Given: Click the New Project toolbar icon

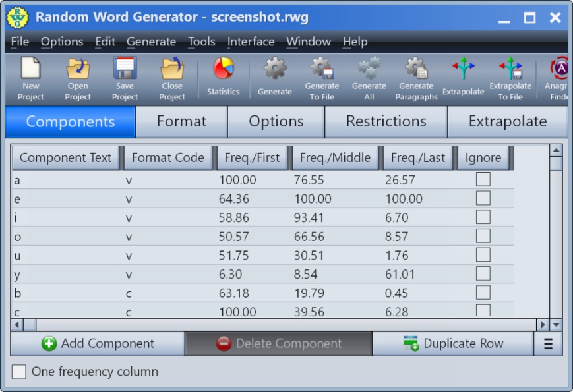Looking at the screenshot, I should tap(30, 69).
